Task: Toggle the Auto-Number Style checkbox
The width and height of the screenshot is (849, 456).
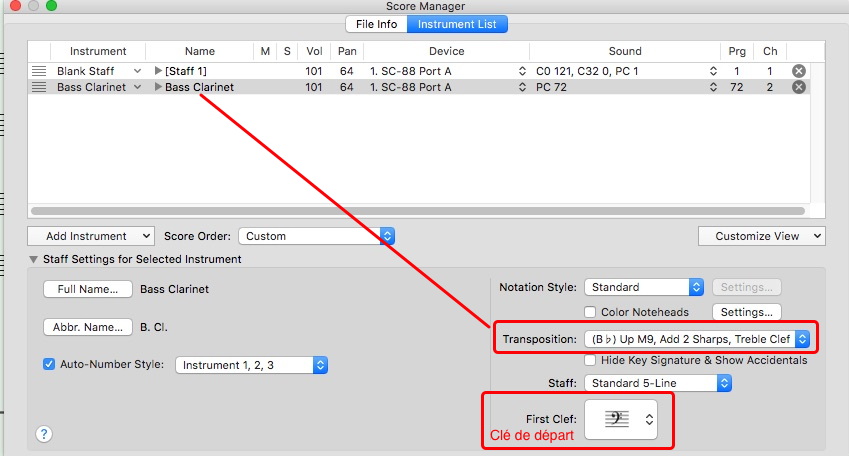Action: click(49, 365)
